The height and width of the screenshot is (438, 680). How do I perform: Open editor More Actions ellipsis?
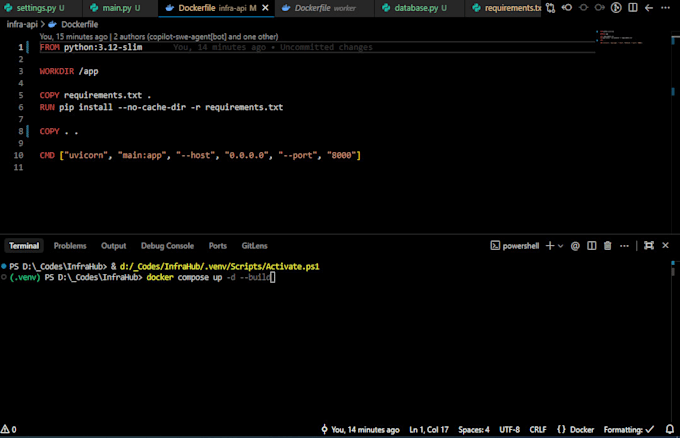coord(665,8)
